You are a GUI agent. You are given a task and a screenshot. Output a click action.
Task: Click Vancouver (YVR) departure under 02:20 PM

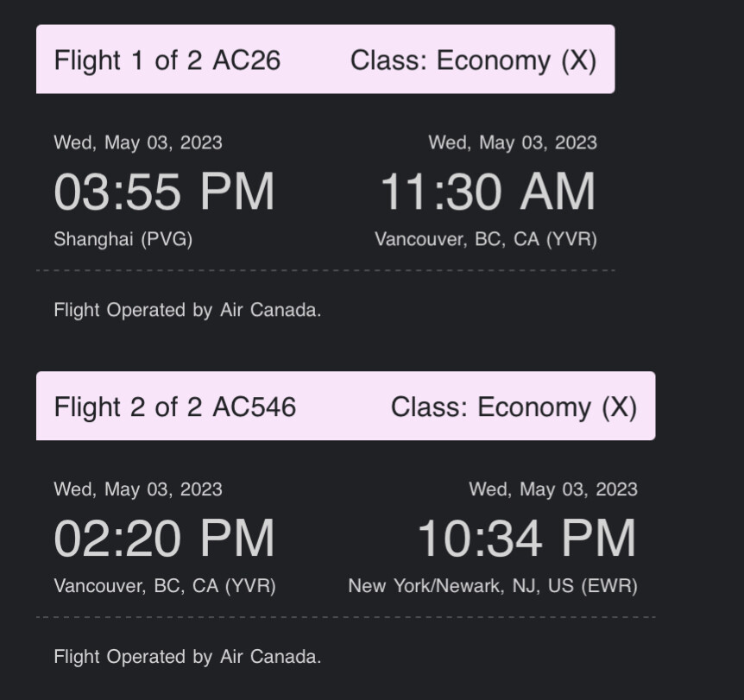tap(165, 586)
